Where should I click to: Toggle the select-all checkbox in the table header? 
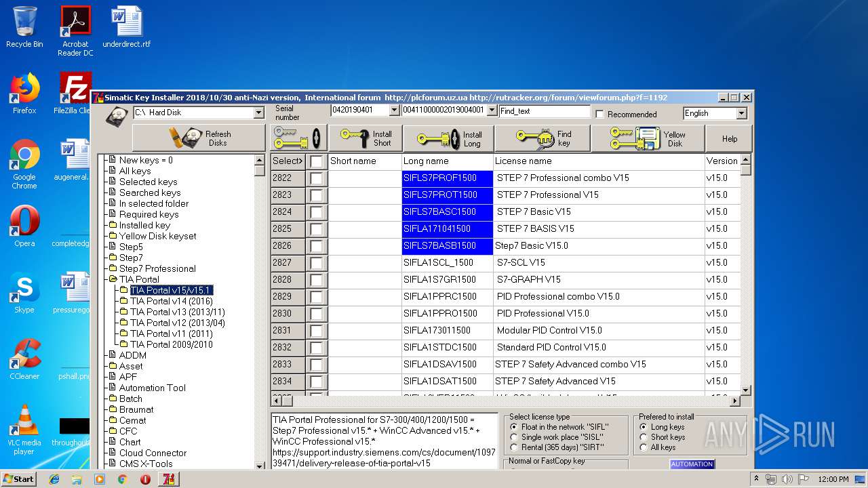[x=316, y=161]
